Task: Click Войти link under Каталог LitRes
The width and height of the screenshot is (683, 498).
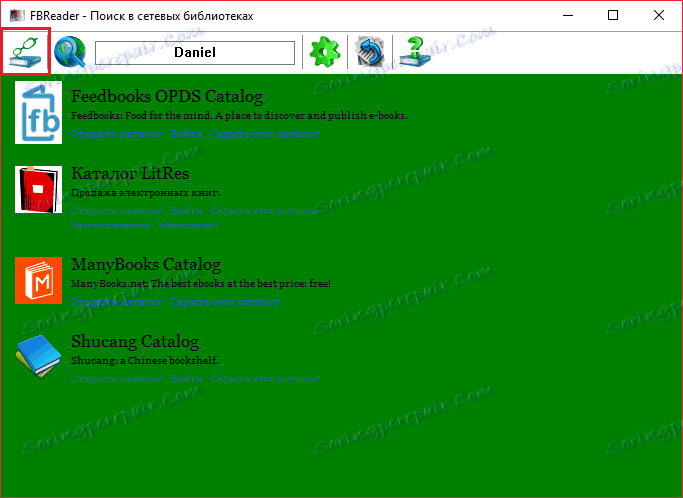Action: pyautogui.click(x=186, y=211)
